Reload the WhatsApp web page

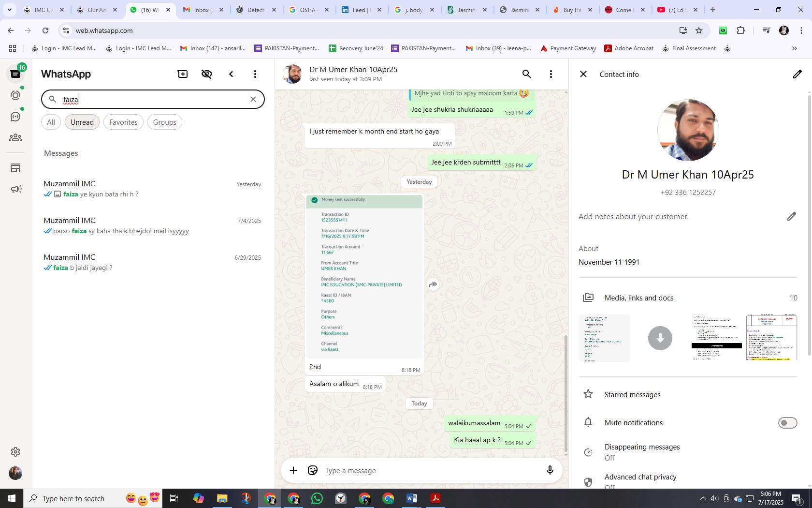[45, 30]
